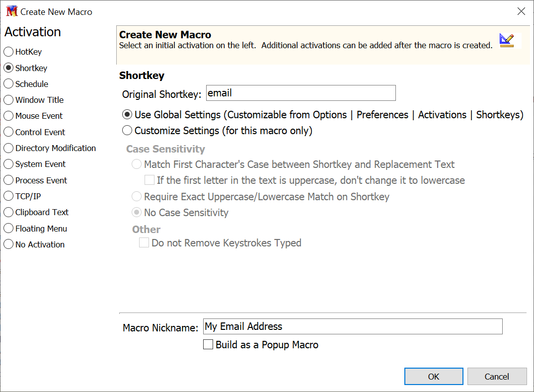Select the Control Event activation
534x392 pixels.
pos(8,132)
